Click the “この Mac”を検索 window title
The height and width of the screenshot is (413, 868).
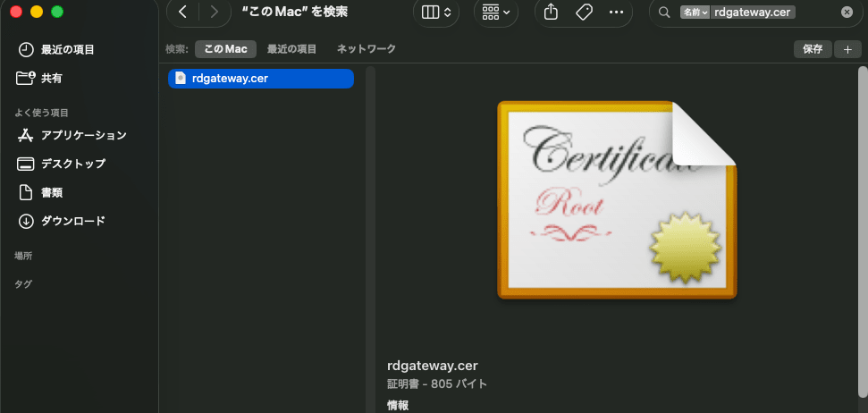(295, 12)
